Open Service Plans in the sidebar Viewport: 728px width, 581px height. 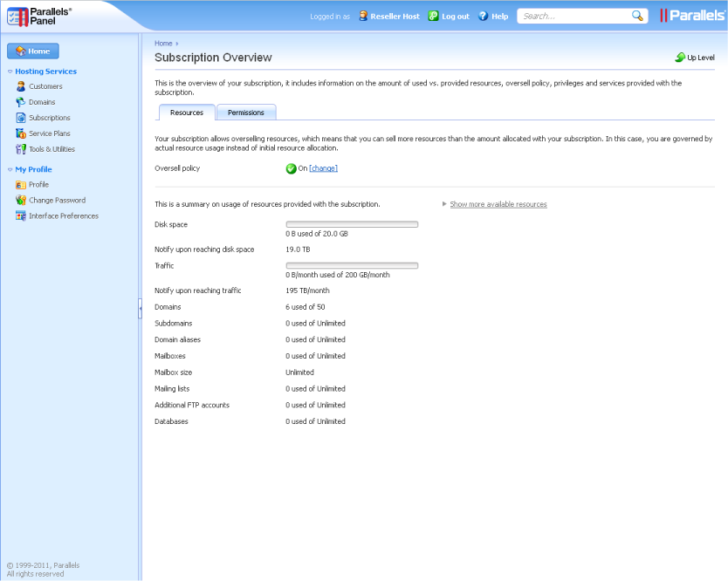click(50, 133)
